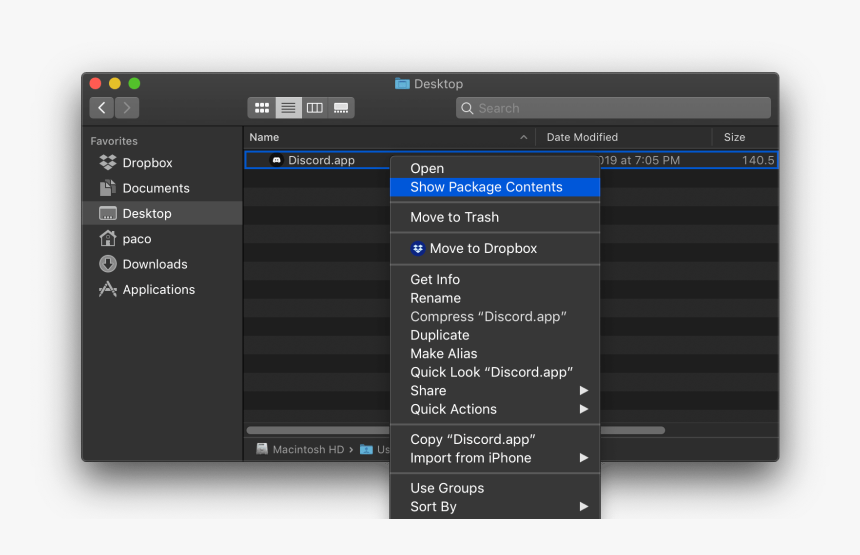
Task: Close the Finder window with red button
Action: point(95,83)
